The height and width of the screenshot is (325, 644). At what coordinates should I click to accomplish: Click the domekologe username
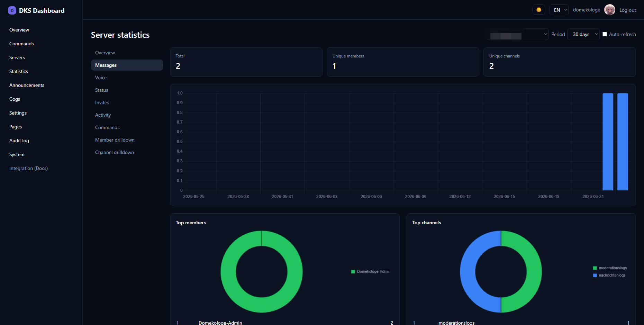587,10
